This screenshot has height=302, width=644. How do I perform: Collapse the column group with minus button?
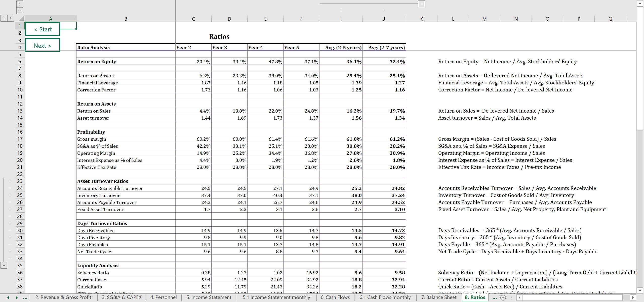422,4
